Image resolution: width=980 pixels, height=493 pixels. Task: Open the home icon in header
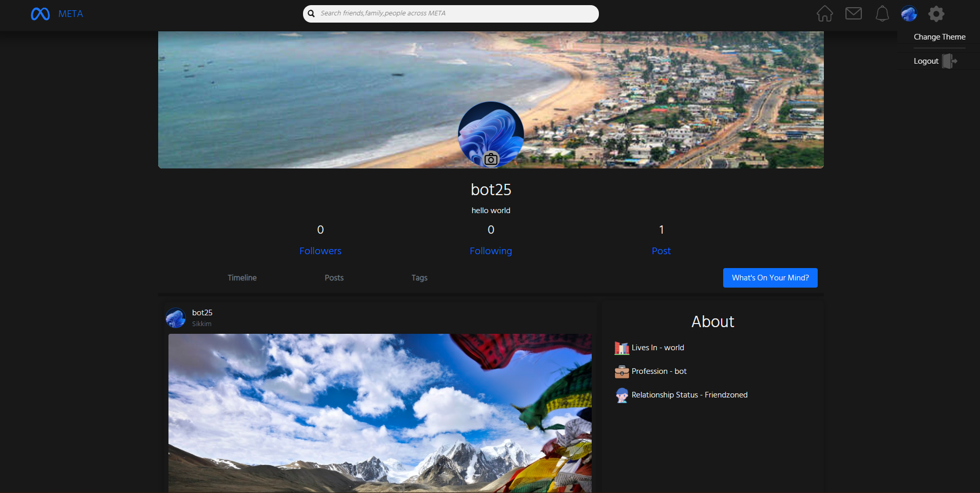825,13
